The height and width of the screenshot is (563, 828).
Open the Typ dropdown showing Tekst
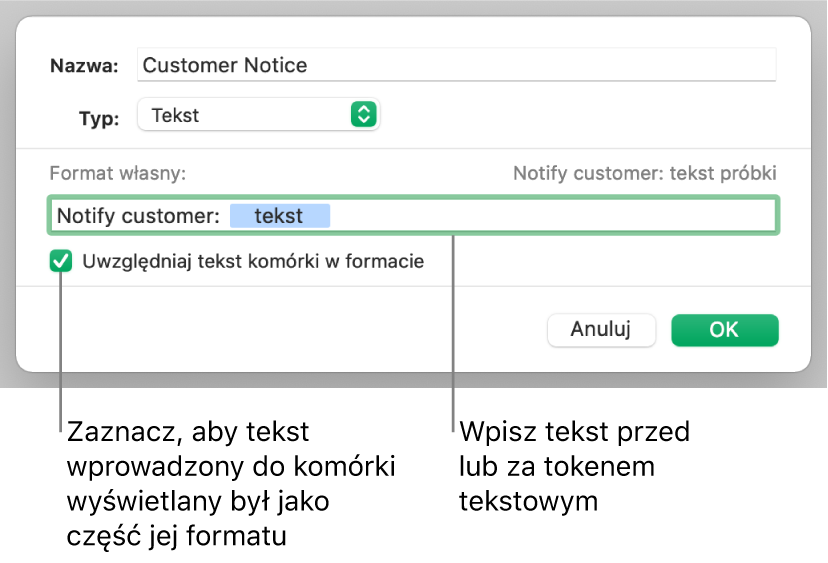pyautogui.click(x=258, y=115)
